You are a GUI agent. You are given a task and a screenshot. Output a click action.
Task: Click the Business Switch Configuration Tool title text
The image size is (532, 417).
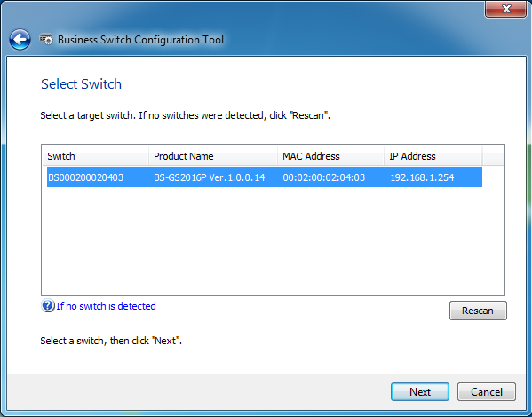pyautogui.click(x=141, y=40)
